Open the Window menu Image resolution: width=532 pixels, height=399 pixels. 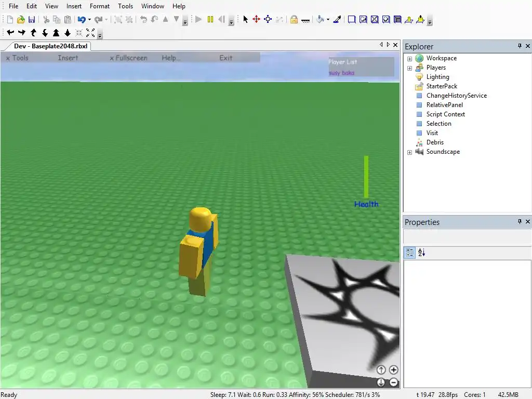click(x=153, y=6)
